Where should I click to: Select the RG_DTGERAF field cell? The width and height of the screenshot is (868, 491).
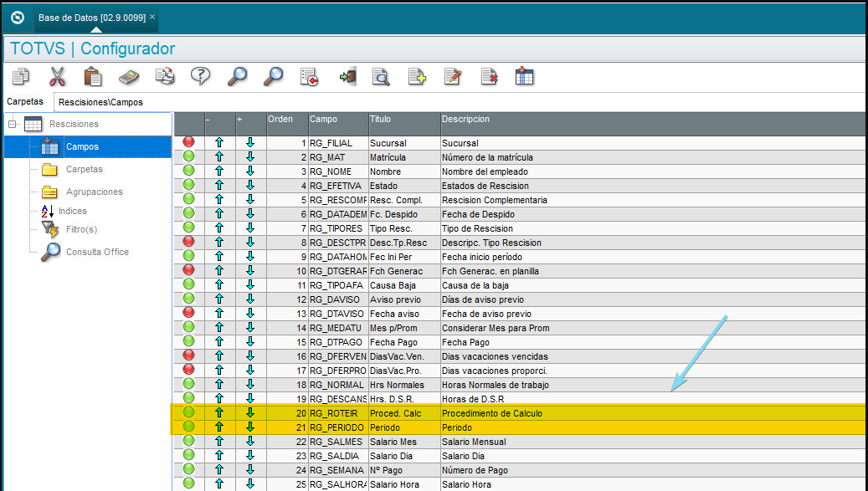pyautogui.click(x=338, y=271)
